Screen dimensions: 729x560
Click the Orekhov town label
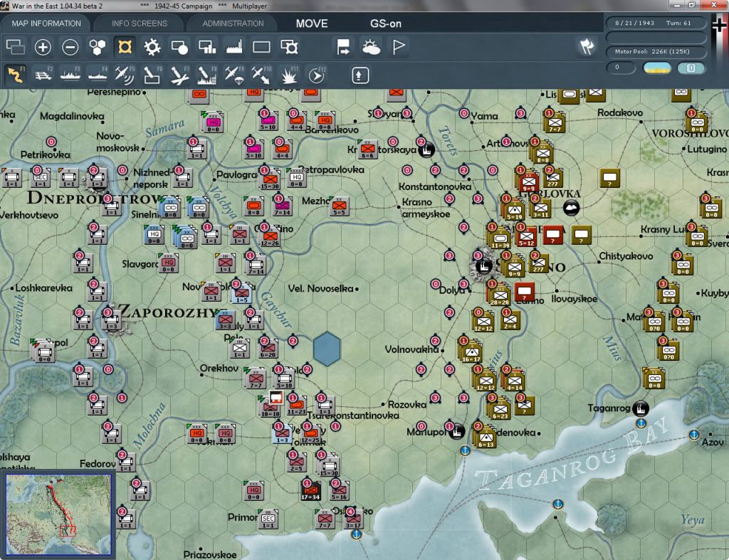coord(219,368)
